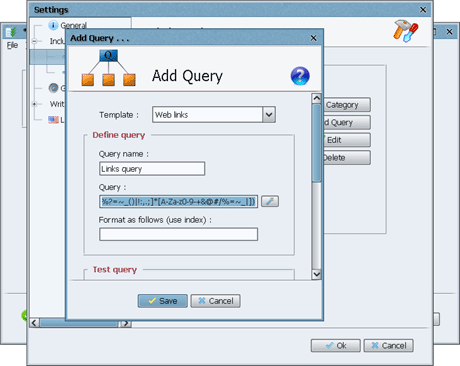Select General item in Settings tree
Screen dimensions: 460x366
click(73, 25)
